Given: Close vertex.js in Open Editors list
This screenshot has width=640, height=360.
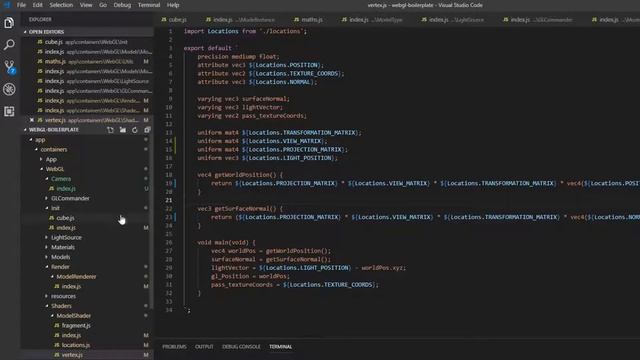Looking at the screenshot, I should click(32, 120).
